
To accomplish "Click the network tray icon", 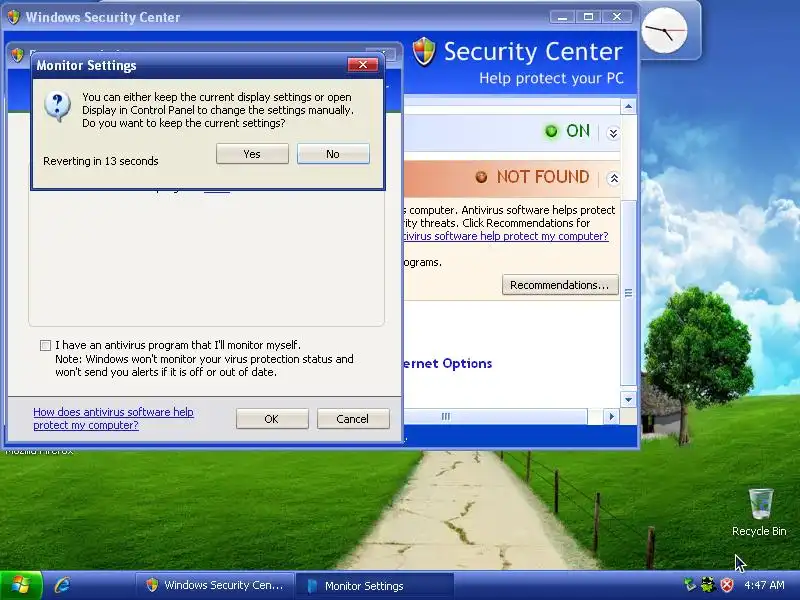I will pos(690,584).
